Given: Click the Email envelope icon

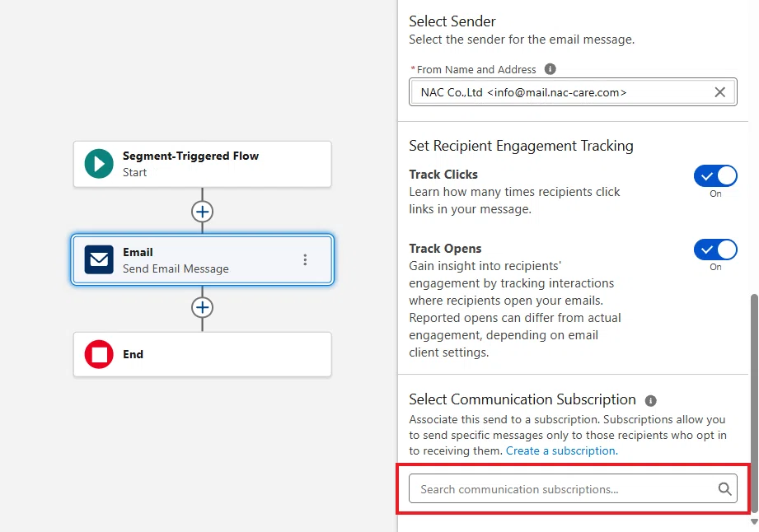Looking at the screenshot, I should coord(99,259).
